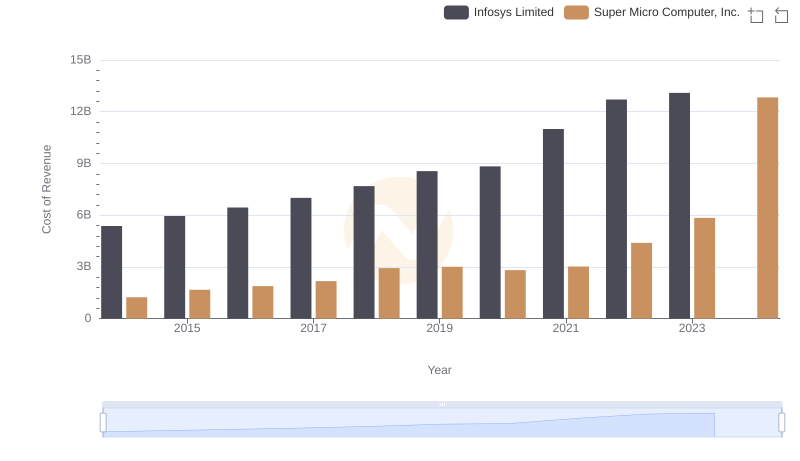Click Infosys Limited dark legend swatch
Image resolution: width=800 pixels, height=461 pixels.
coord(456,12)
